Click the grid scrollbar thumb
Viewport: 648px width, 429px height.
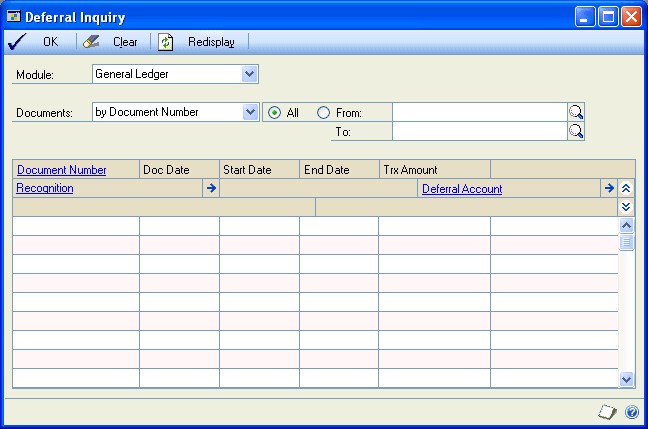(x=627, y=242)
